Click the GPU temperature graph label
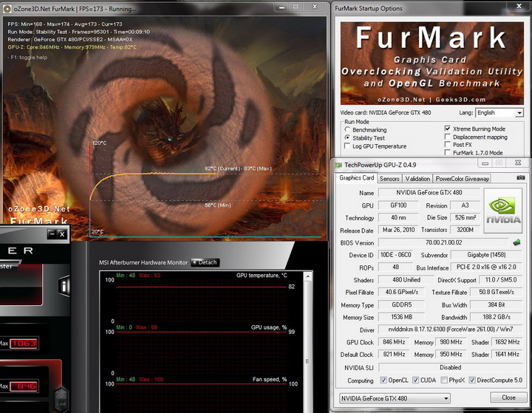Image resolution: width=532 pixels, height=413 pixels. point(262,276)
